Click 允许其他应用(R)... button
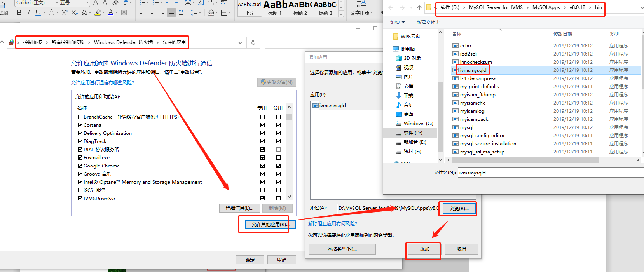The height and width of the screenshot is (272, 644). pyautogui.click(x=271, y=225)
